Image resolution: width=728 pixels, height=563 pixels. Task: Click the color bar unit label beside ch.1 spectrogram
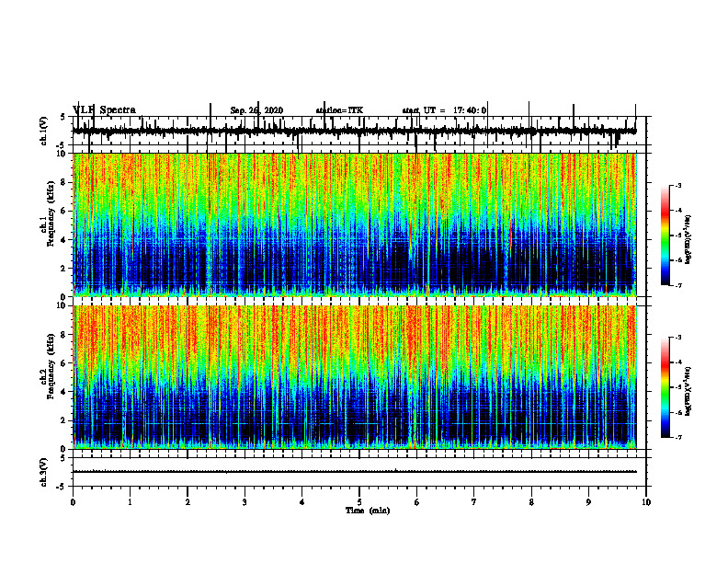click(688, 240)
